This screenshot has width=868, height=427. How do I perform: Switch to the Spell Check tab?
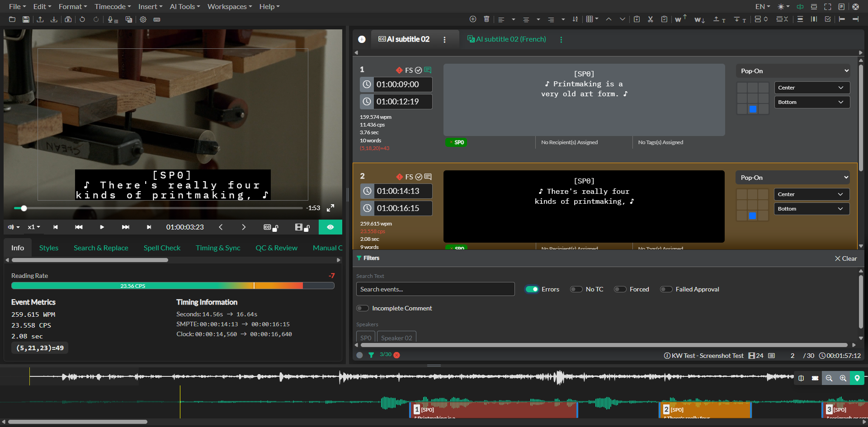(x=162, y=248)
